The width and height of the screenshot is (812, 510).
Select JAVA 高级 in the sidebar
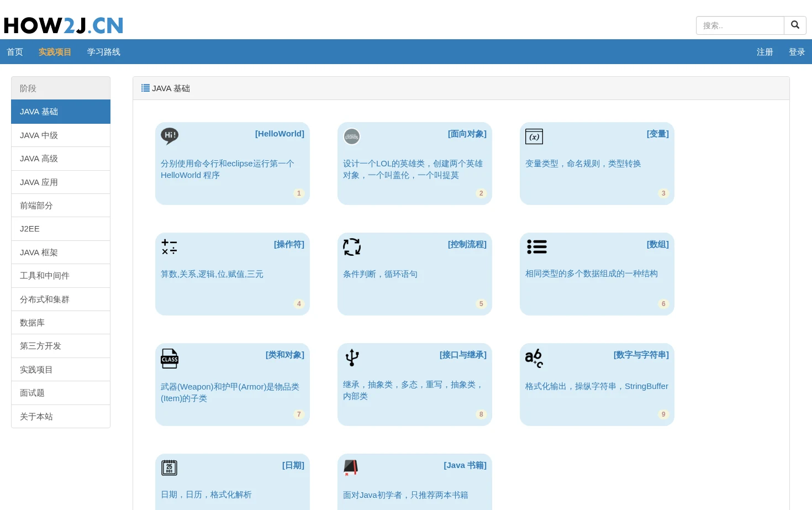tap(61, 159)
